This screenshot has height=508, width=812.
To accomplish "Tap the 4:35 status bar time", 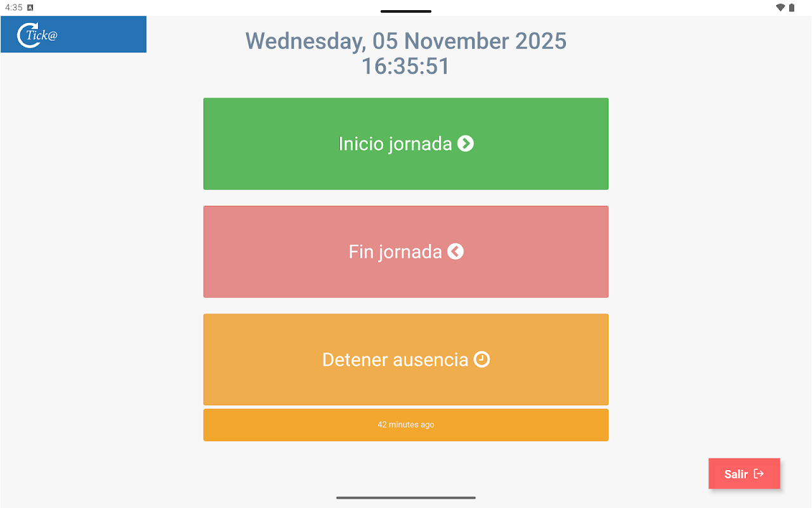I will tap(13, 8).
